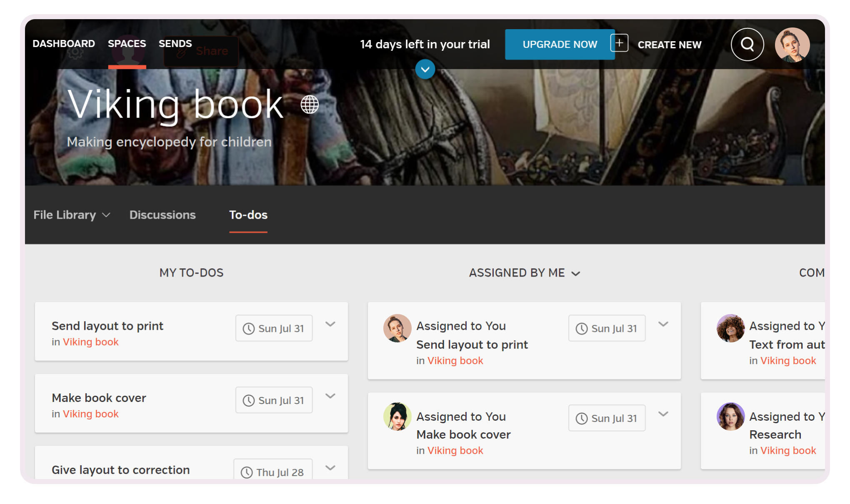This screenshot has height=504, width=850.
Task: Click avatar on assigned Make book cover card
Action: [397, 417]
